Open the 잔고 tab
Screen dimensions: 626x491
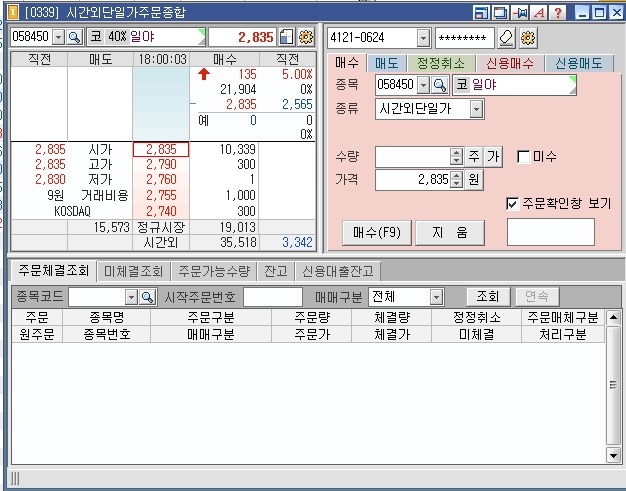pyautogui.click(x=276, y=272)
